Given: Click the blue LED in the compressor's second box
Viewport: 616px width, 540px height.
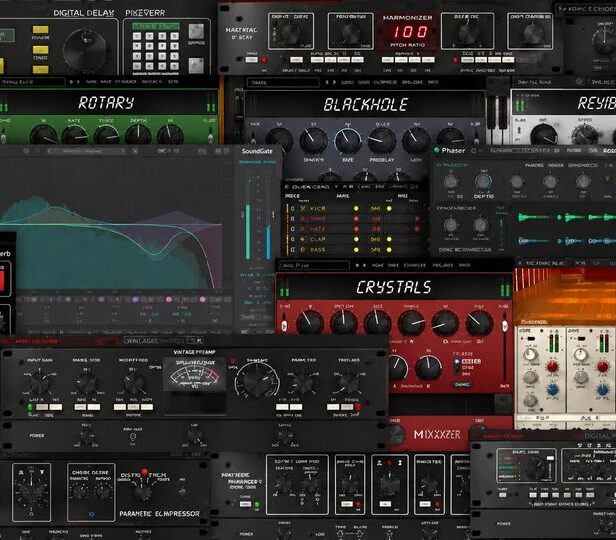Looking at the screenshot, I should 92,514.
